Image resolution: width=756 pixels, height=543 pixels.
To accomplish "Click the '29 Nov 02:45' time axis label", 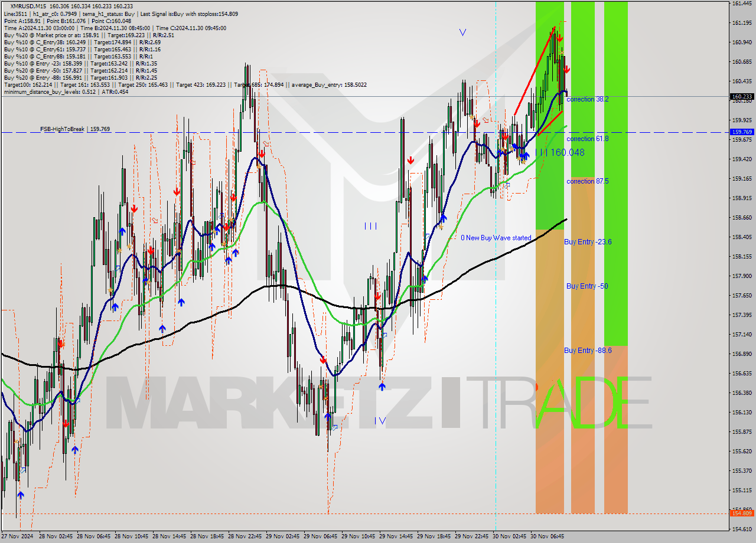I will tap(283, 537).
